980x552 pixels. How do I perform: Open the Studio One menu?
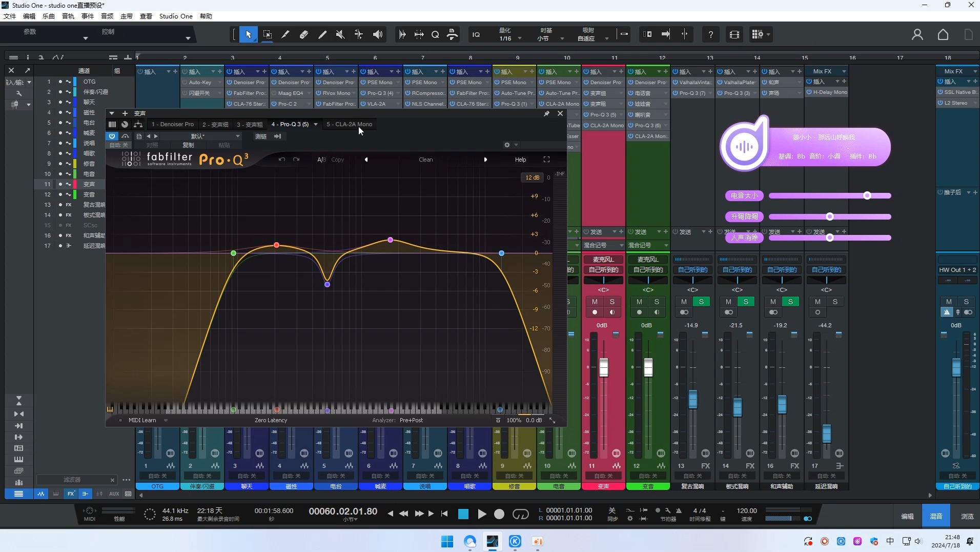tap(176, 16)
